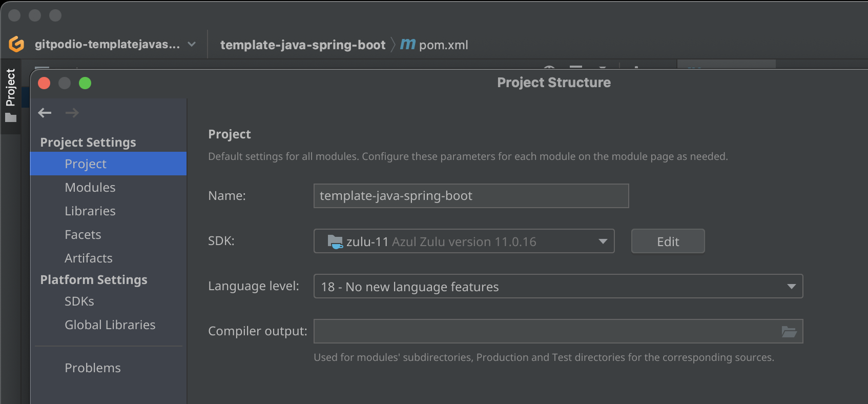The image size is (868, 404).
Task: Open the Language level dropdown
Action: click(x=792, y=286)
